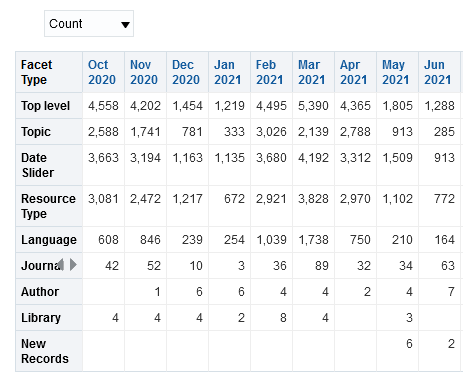The width and height of the screenshot is (463, 387).
Task: Click the left column-move arrow on Journal row
Action: coord(61,265)
